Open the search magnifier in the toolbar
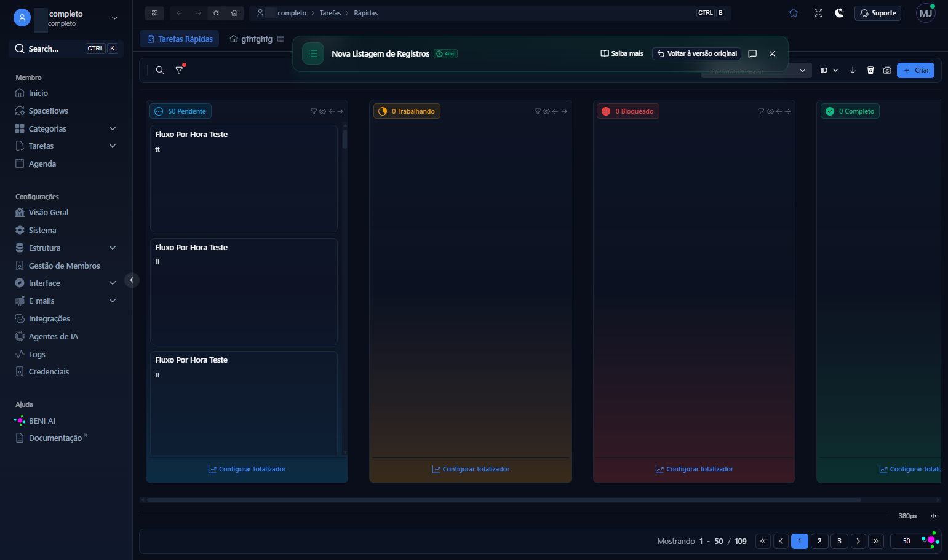The height and width of the screenshot is (560, 948). pyautogui.click(x=159, y=70)
